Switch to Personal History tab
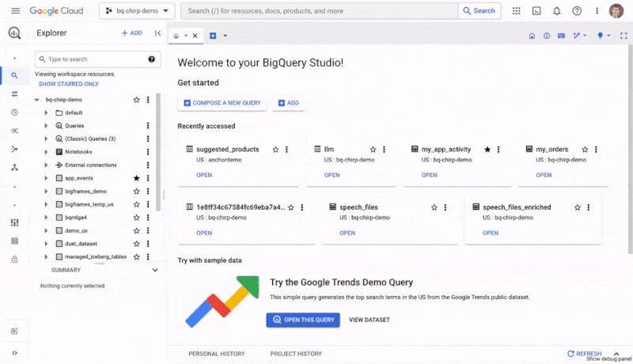 click(x=216, y=354)
